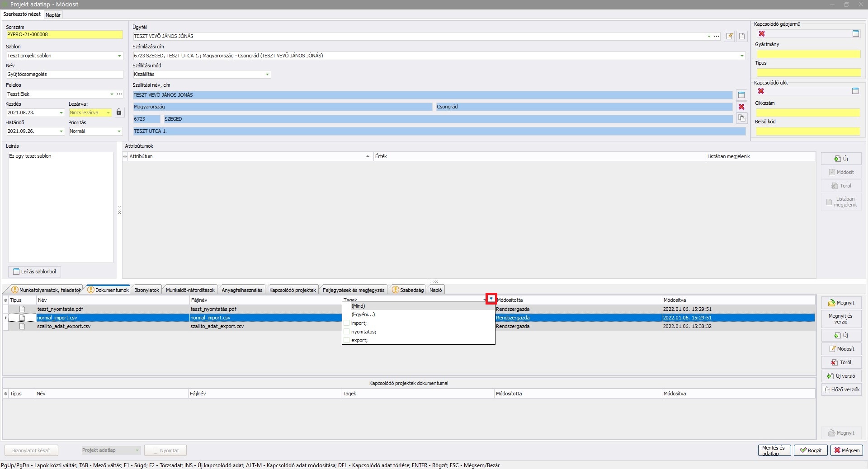Expand the Sablon dropdown

[x=119, y=56]
